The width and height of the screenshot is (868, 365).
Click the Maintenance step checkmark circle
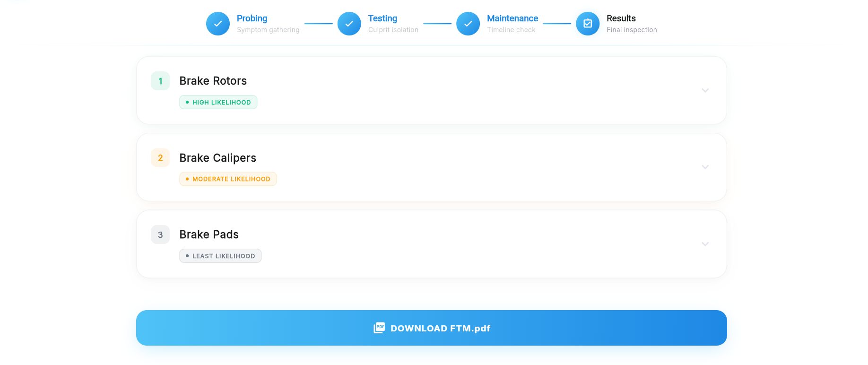click(x=468, y=24)
